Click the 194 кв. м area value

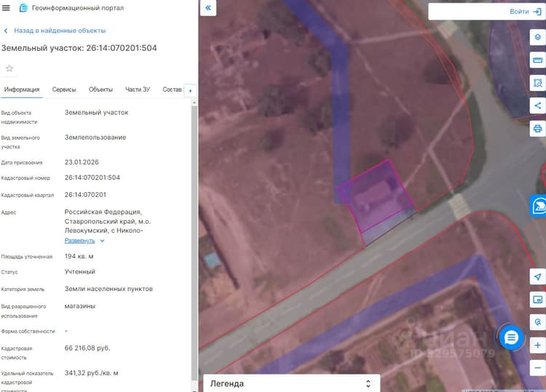pos(79,256)
